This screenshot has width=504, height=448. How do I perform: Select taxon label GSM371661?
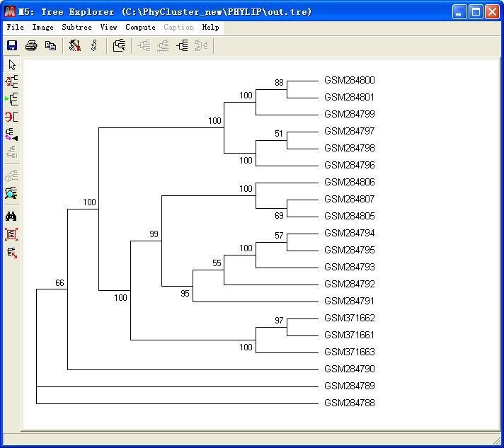tap(349, 335)
